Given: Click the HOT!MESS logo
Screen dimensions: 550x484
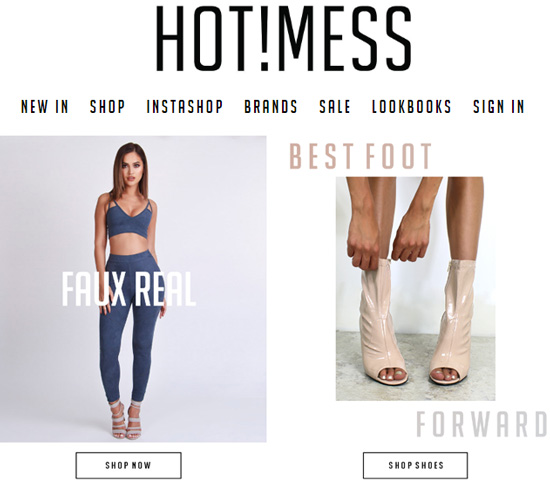Looking at the screenshot, I should point(283,38).
